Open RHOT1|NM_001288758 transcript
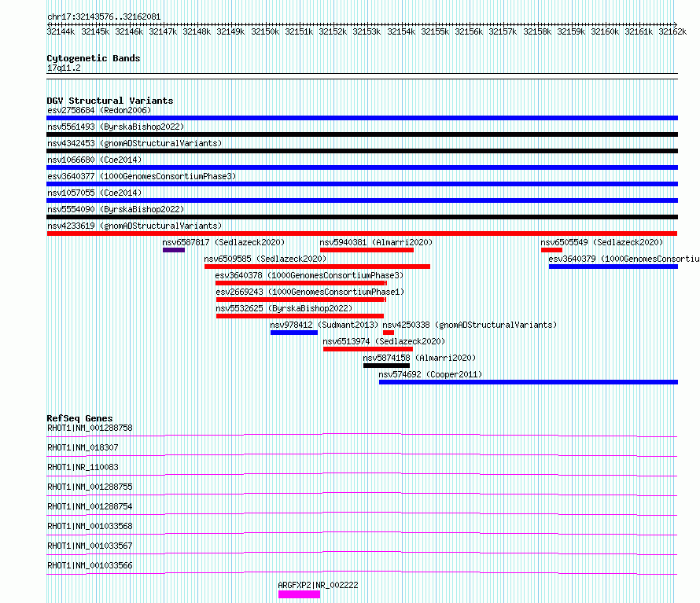This screenshot has width=700, height=603. (x=90, y=428)
